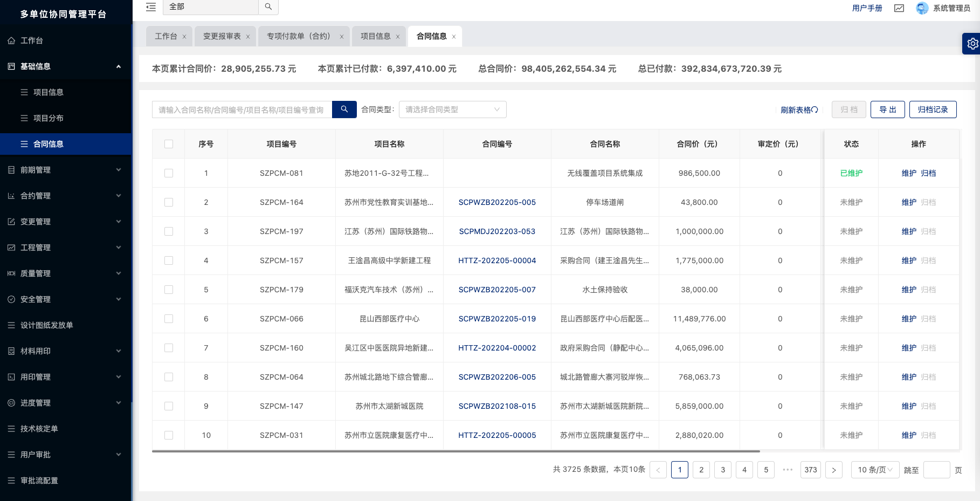Click the horizontal table scrollbar

456,451
